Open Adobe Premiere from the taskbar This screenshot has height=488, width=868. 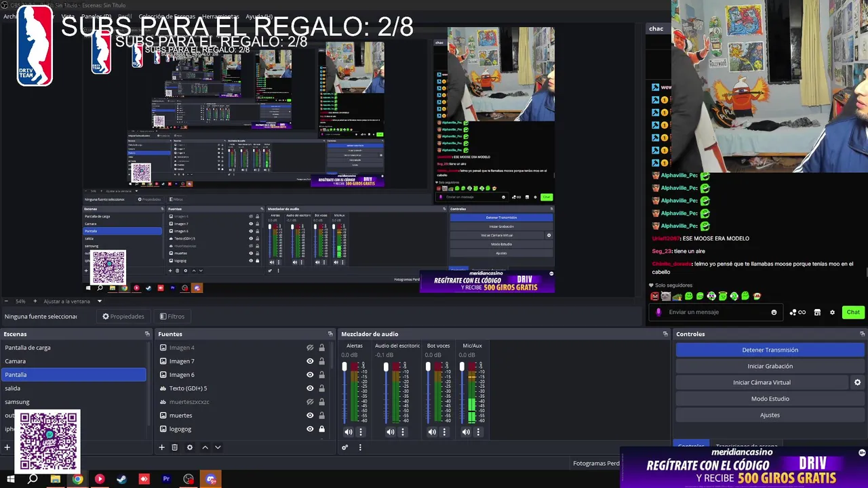[x=166, y=479]
